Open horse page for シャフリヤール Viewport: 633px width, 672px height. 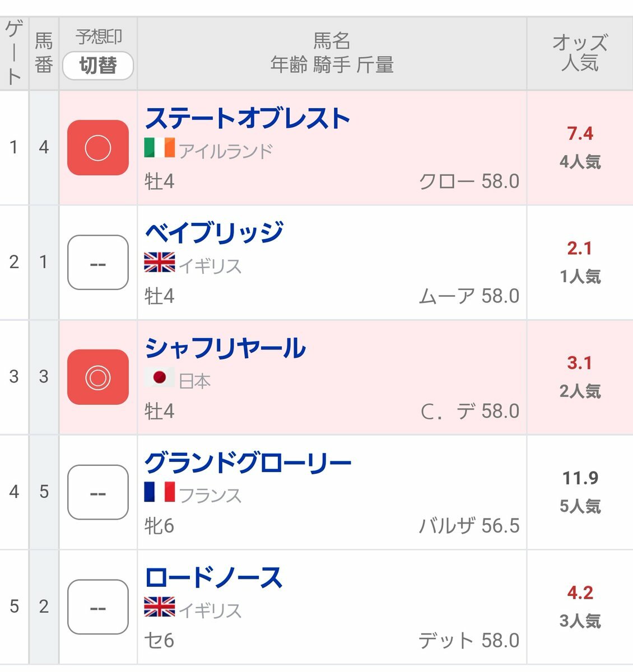coord(225,348)
